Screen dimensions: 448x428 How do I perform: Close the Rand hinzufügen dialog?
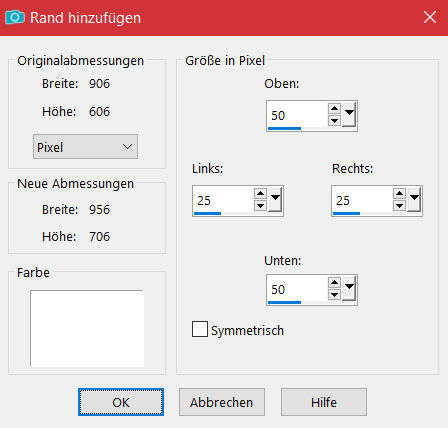pyautogui.click(x=430, y=17)
